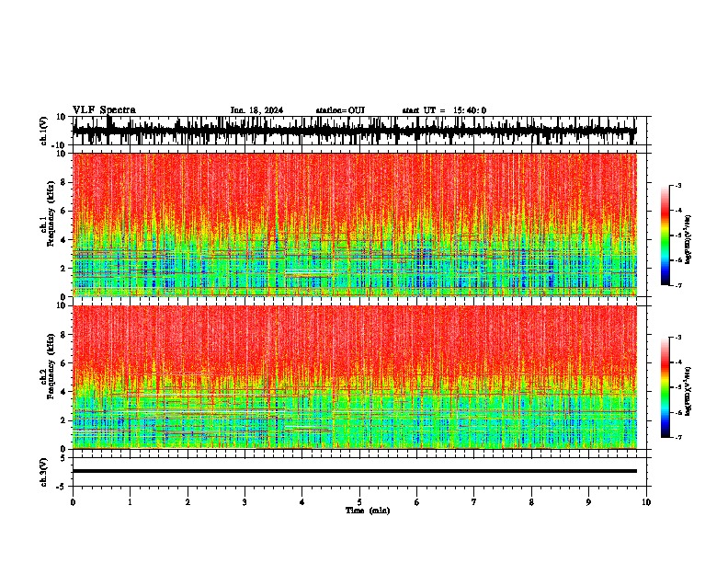Click time axis tick label '9'
The width and height of the screenshot is (728, 563).
coord(588,502)
